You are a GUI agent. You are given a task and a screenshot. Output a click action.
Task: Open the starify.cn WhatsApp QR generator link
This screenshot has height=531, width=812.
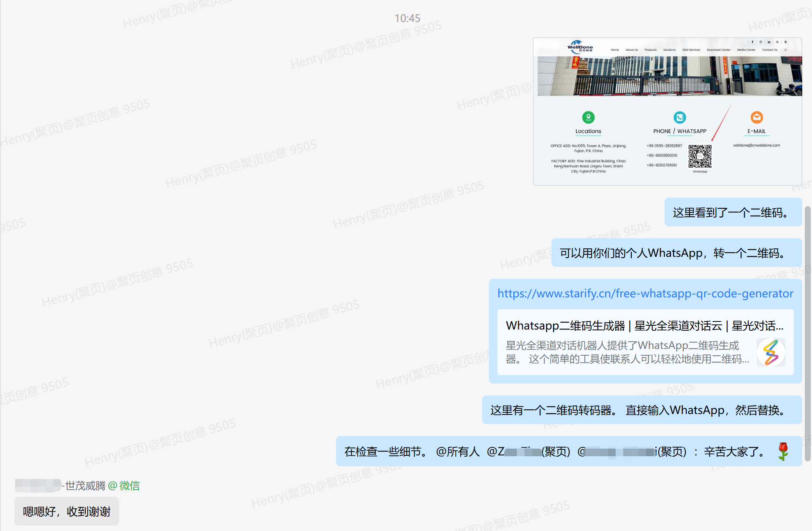(645, 293)
